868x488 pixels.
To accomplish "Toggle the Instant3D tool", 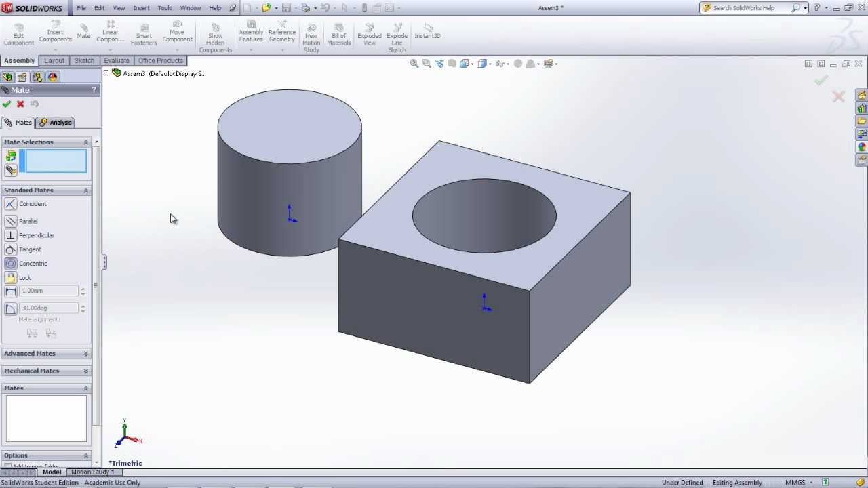I will tap(428, 31).
